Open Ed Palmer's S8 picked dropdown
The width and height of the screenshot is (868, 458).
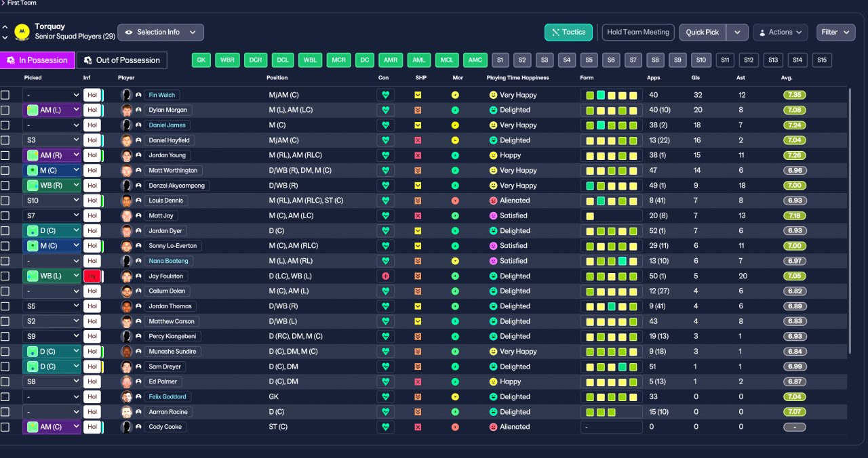tap(52, 381)
